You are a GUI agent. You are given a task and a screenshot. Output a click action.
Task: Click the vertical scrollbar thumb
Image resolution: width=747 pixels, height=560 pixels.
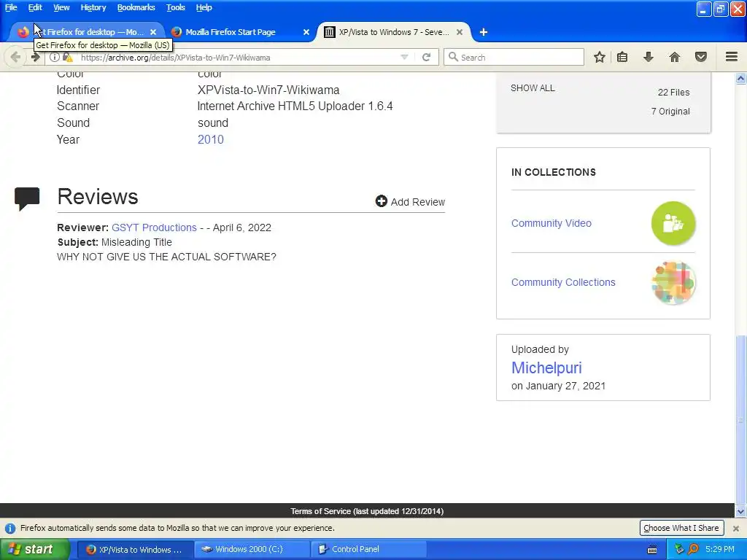(740, 419)
